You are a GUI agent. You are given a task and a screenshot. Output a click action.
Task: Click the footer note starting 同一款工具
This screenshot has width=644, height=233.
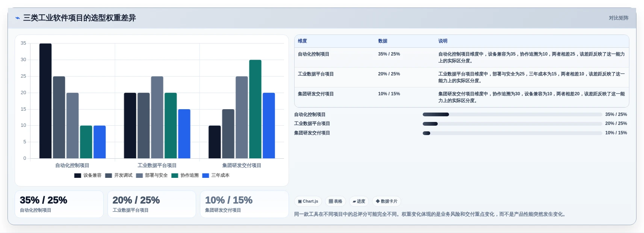(431, 215)
